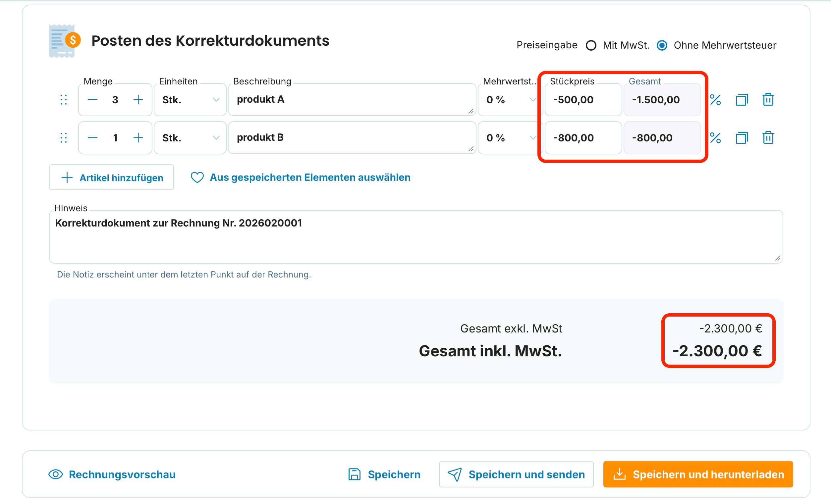Increase quantity of produkt B
Image resolution: width=831 pixels, height=504 pixels.
pos(138,138)
